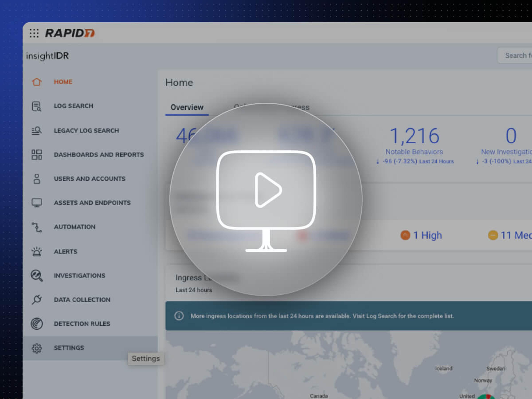The height and width of the screenshot is (399, 532).
Task: Click the insightIDR product name
Action: coord(47,56)
